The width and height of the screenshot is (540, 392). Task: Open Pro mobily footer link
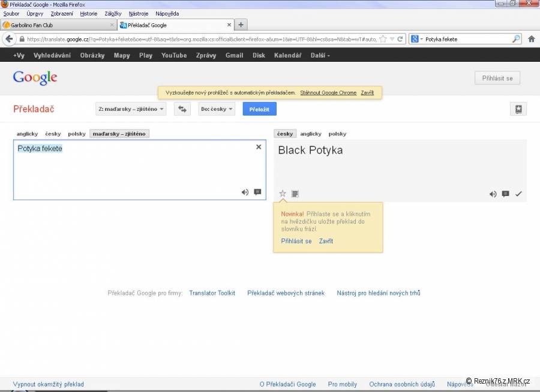click(x=343, y=384)
